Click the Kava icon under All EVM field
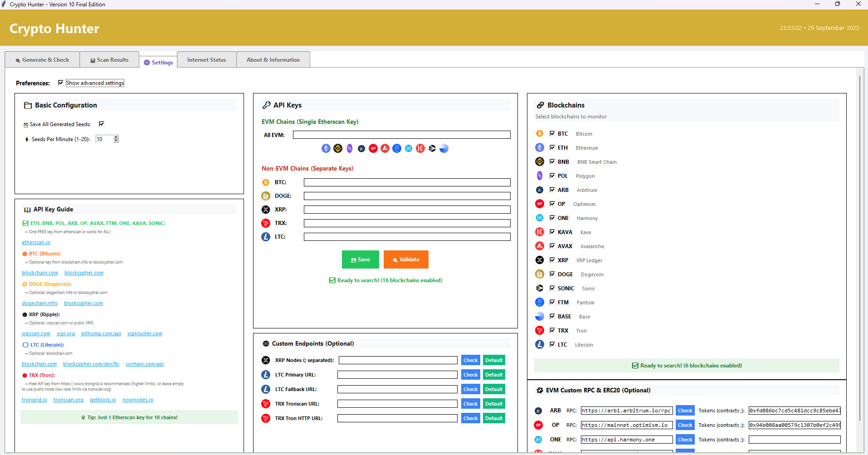The height and width of the screenshot is (455, 868). (x=420, y=148)
